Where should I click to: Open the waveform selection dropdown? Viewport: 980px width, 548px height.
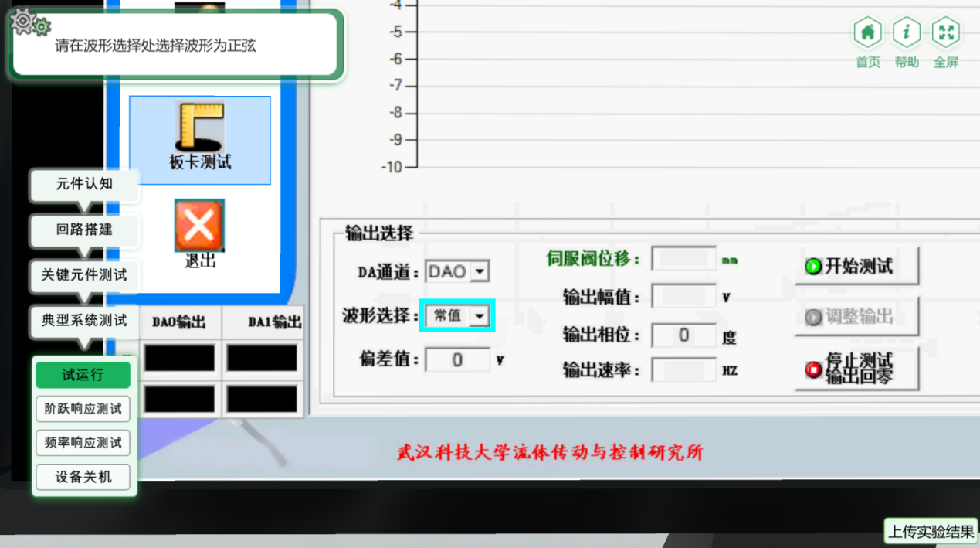point(480,315)
